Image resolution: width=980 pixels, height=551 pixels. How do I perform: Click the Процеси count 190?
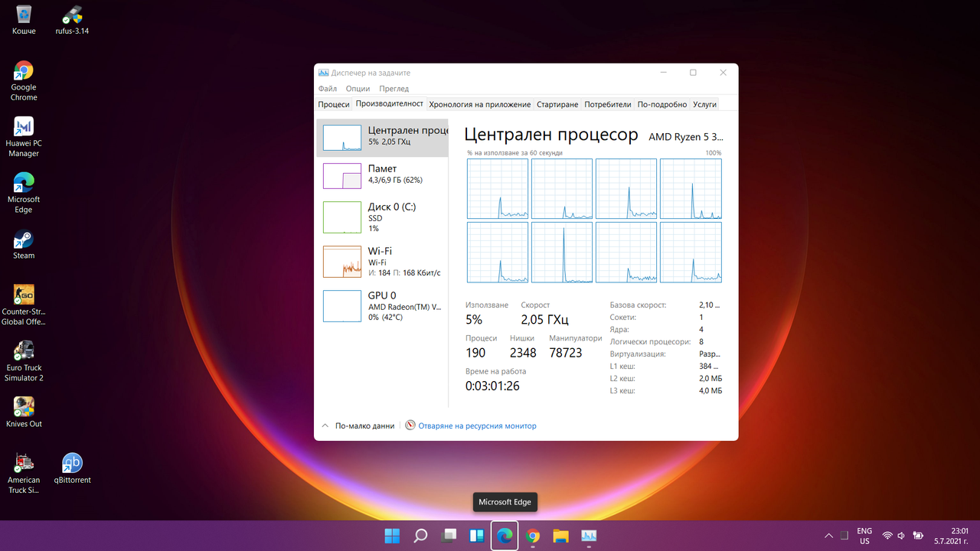point(475,353)
